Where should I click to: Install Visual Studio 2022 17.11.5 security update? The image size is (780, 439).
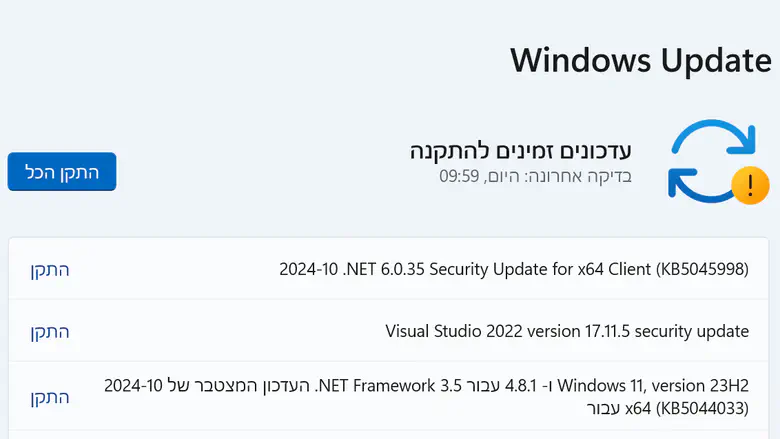click(x=49, y=331)
